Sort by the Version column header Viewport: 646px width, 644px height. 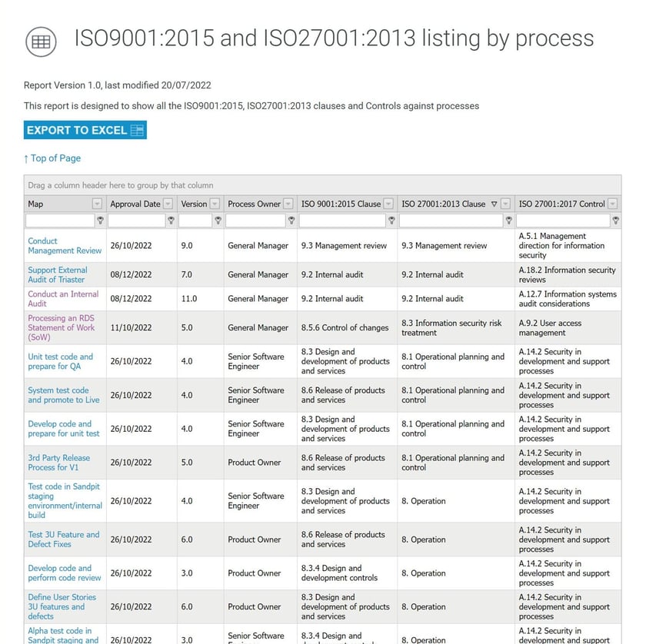pyautogui.click(x=194, y=204)
